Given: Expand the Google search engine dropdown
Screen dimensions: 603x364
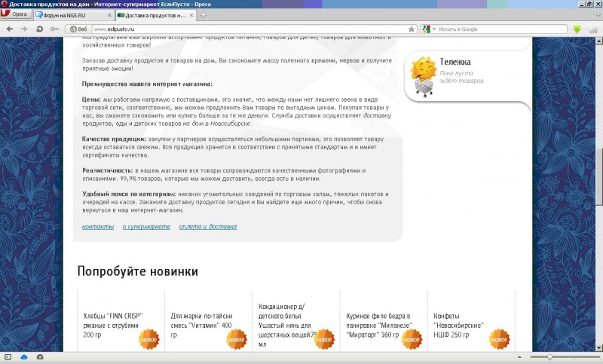Looking at the screenshot, I should [427, 29].
